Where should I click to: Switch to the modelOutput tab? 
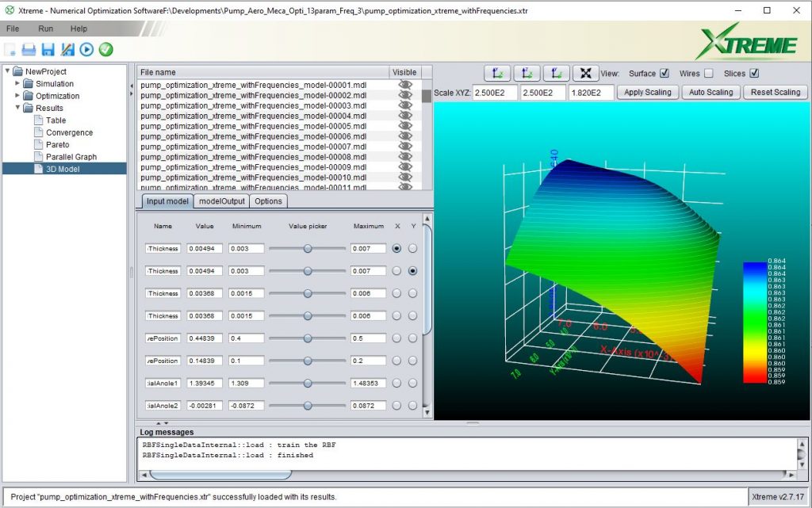click(x=222, y=201)
